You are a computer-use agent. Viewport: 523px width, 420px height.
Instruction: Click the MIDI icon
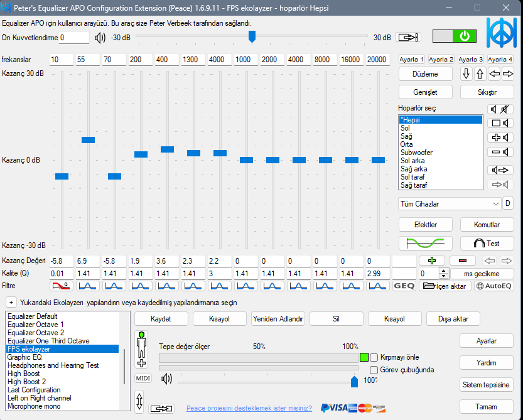[x=143, y=379]
